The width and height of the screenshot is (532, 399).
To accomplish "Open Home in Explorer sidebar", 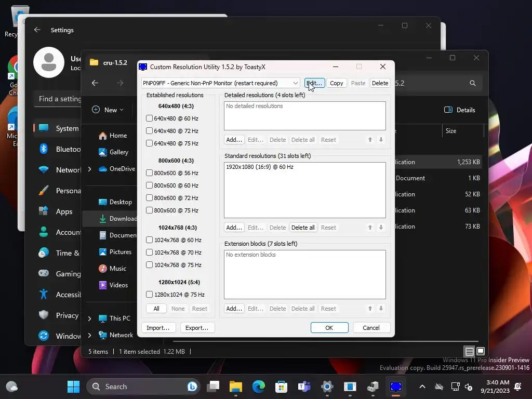I will [113, 136].
